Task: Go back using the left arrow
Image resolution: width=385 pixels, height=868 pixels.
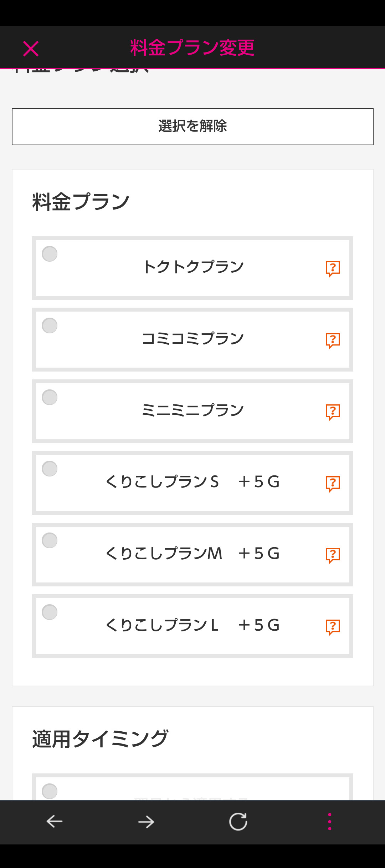Action: tap(55, 821)
